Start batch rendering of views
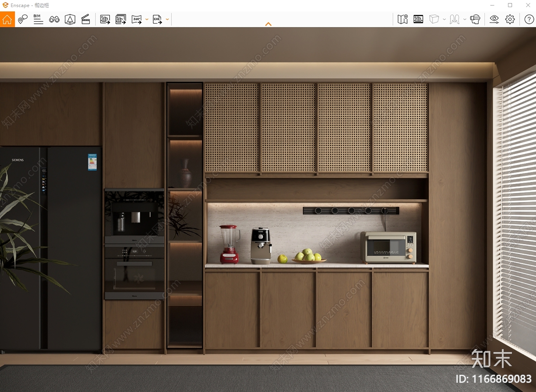 (121, 19)
